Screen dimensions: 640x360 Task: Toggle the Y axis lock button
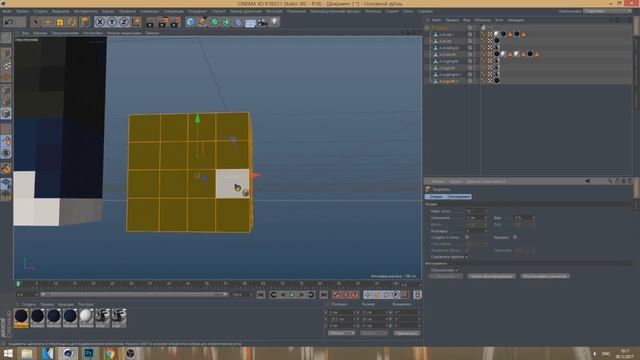pos(111,22)
